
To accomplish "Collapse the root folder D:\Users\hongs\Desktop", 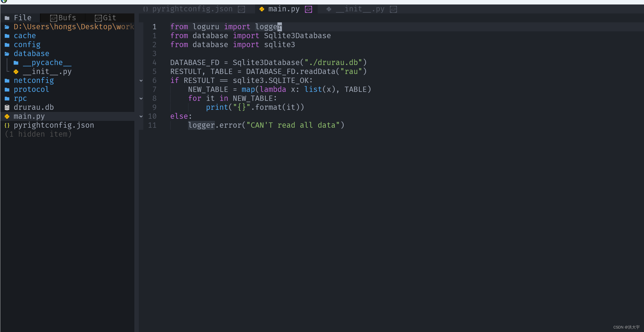I will coord(67,27).
